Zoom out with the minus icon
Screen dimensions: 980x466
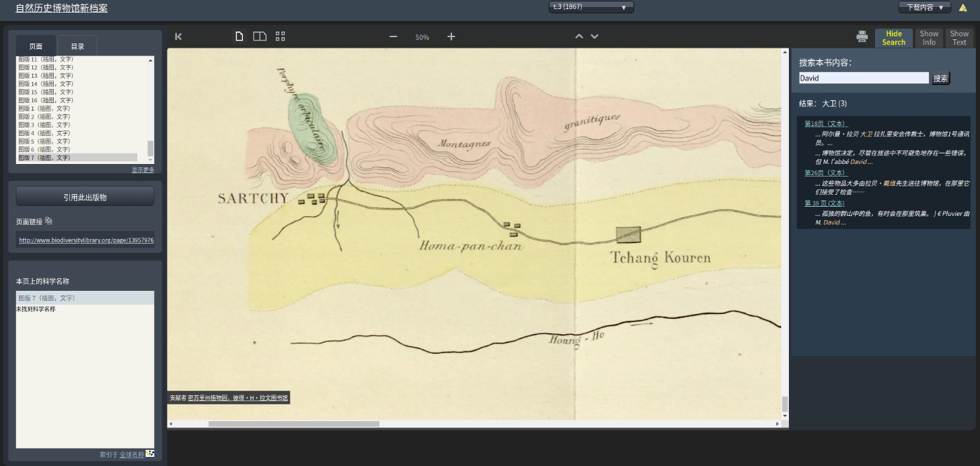(x=393, y=36)
